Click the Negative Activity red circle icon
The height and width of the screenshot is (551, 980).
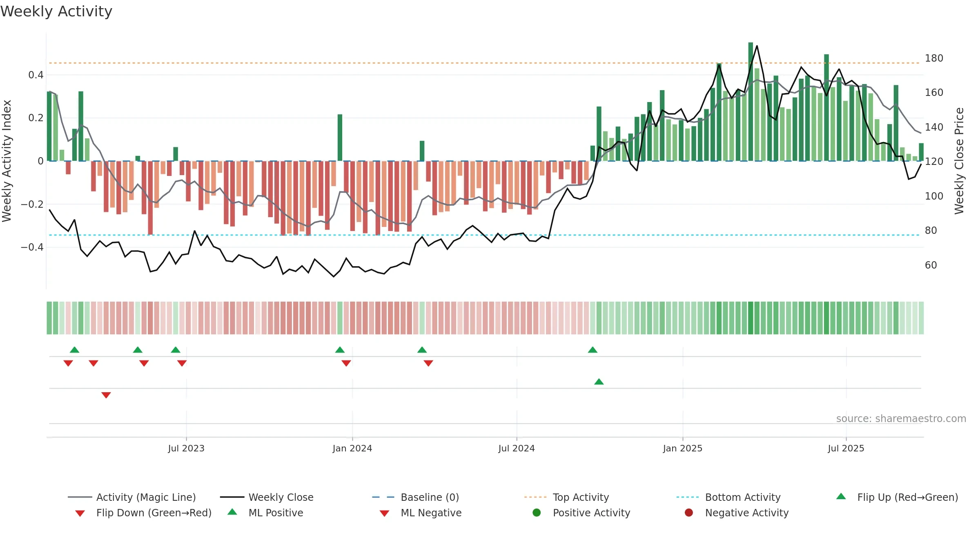[x=689, y=513]
